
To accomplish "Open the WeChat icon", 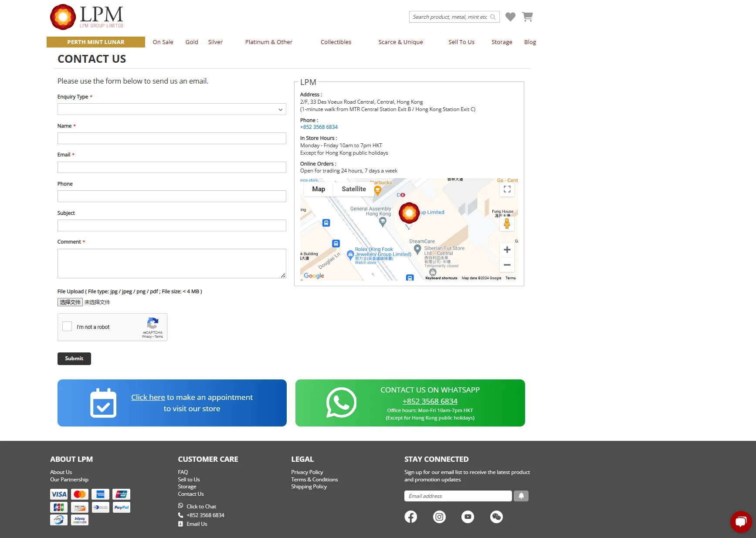I will [x=496, y=517].
